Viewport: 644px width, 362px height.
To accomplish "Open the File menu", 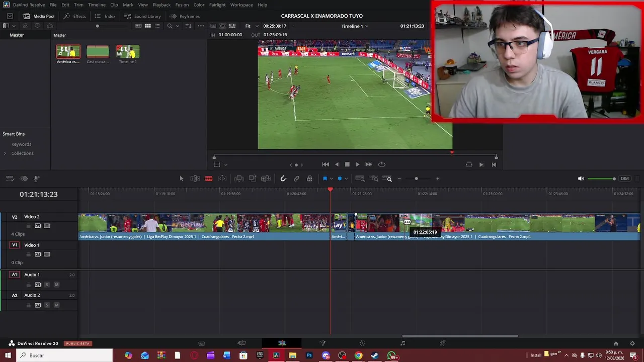I will (53, 5).
